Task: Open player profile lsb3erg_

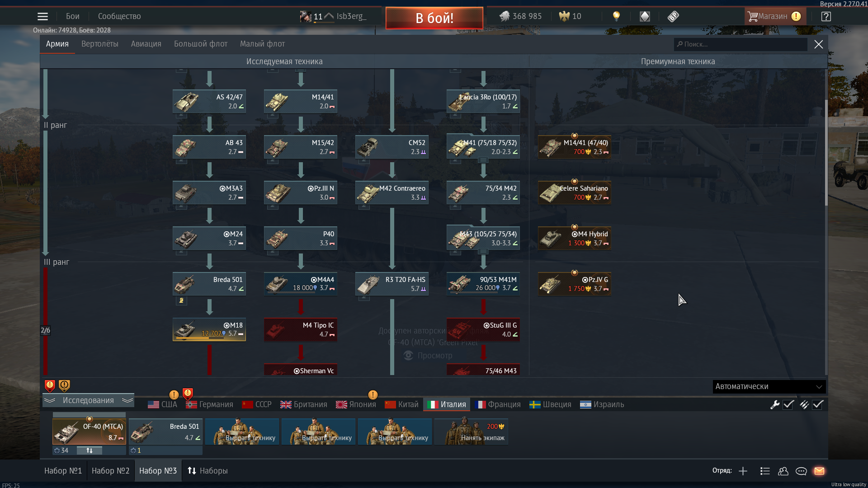Action: coord(351,16)
